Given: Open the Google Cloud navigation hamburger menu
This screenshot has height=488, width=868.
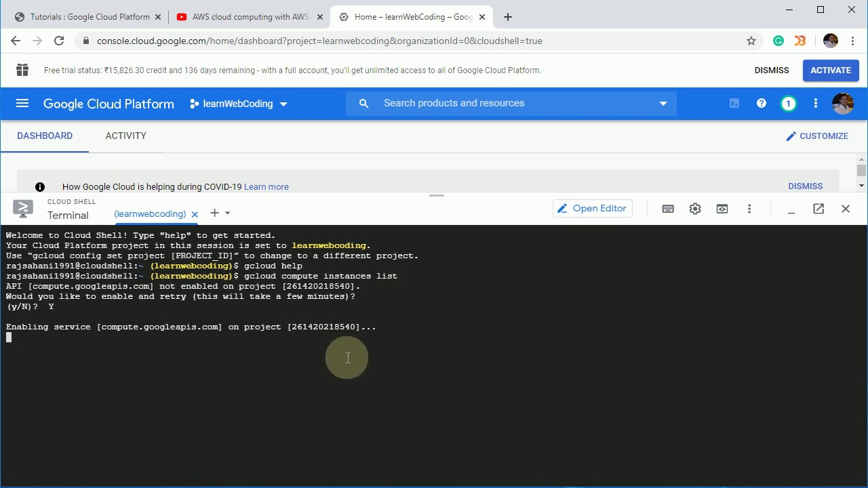Looking at the screenshot, I should click(x=22, y=104).
